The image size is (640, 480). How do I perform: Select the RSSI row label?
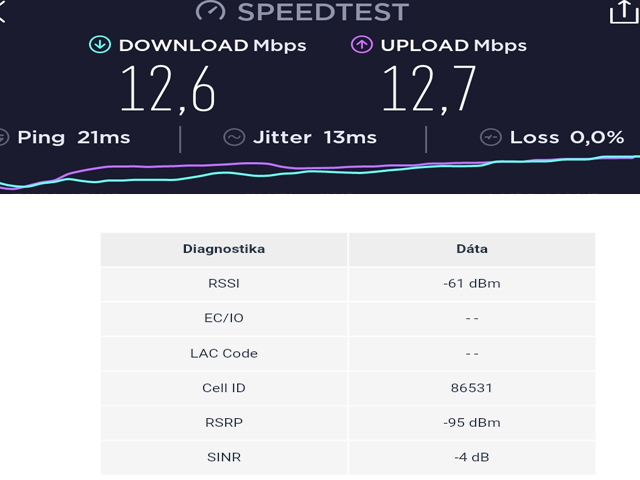click(x=224, y=283)
